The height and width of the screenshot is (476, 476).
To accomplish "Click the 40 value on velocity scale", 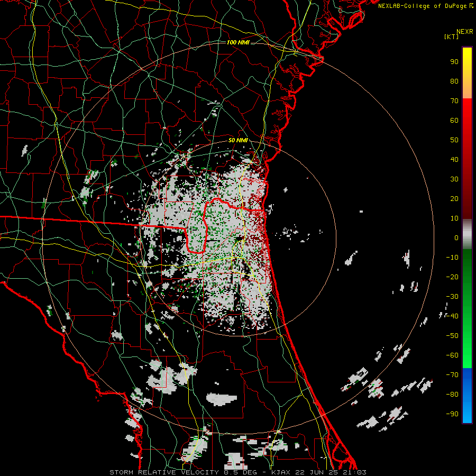I will click(454, 159).
